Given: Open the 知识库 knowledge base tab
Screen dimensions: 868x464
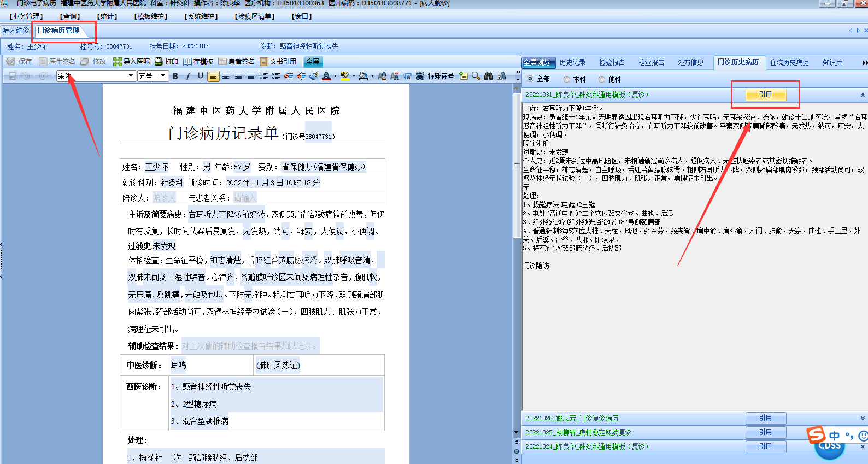Looking at the screenshot, I should click(x=832, y=62).
